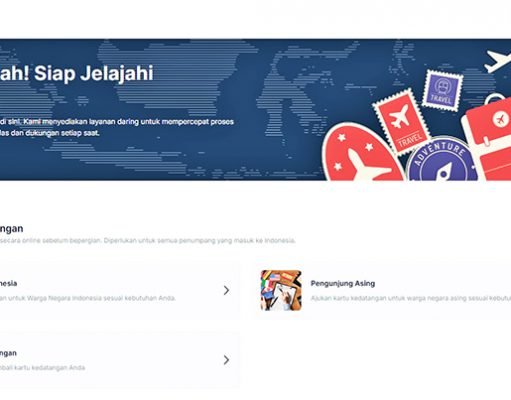Click the 'warga negara asing' description text
Viewport: 511px width, 400px height.
411,298
